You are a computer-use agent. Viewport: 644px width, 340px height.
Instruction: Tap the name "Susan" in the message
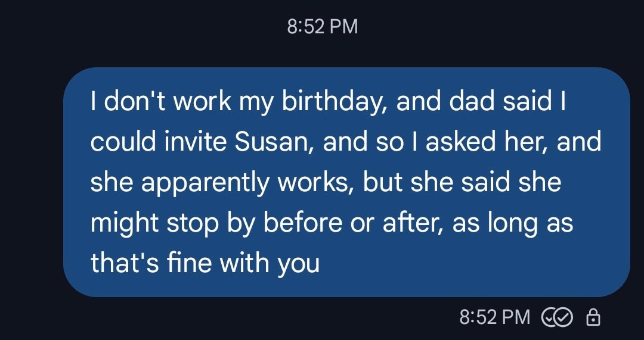tap(275, 143)
